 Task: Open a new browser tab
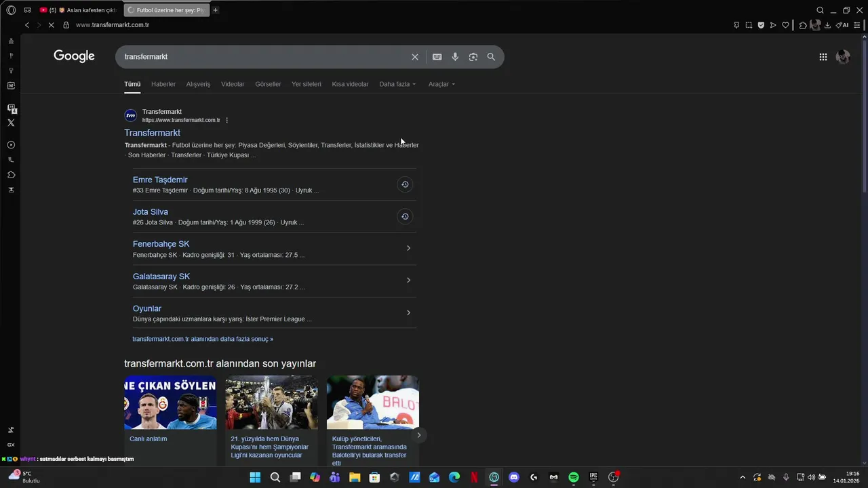pos(215,10)
